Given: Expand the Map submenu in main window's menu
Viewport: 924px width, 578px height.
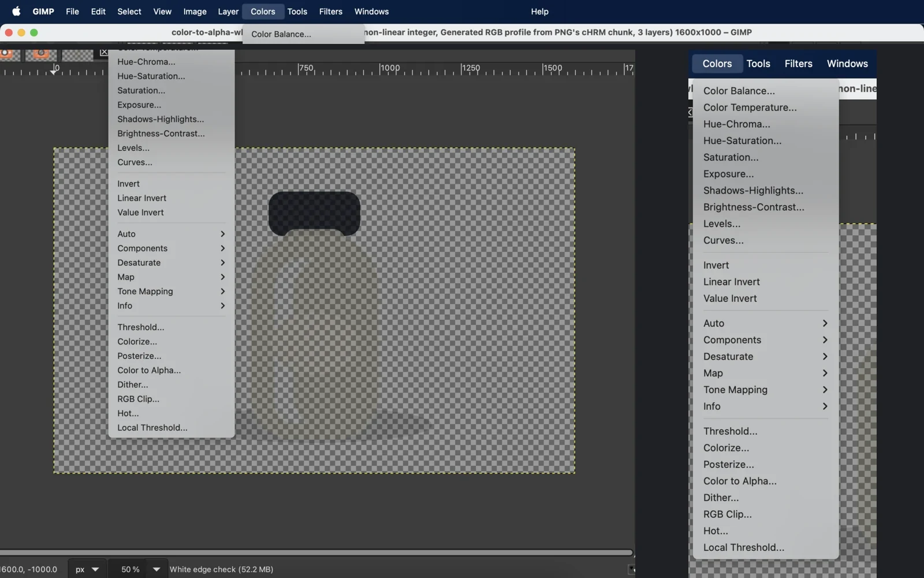Looking at the screenshot, I should point(172,277).
